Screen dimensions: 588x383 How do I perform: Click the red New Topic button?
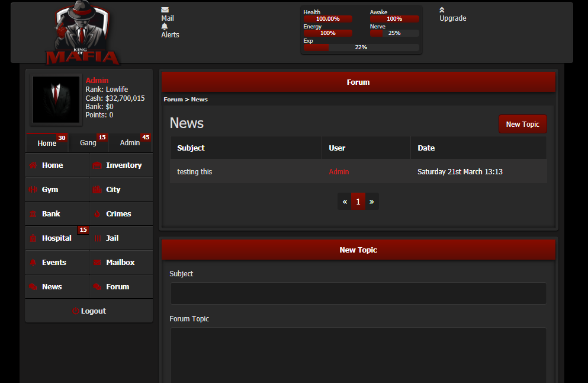pyautogui.click(x=523, y=124)
